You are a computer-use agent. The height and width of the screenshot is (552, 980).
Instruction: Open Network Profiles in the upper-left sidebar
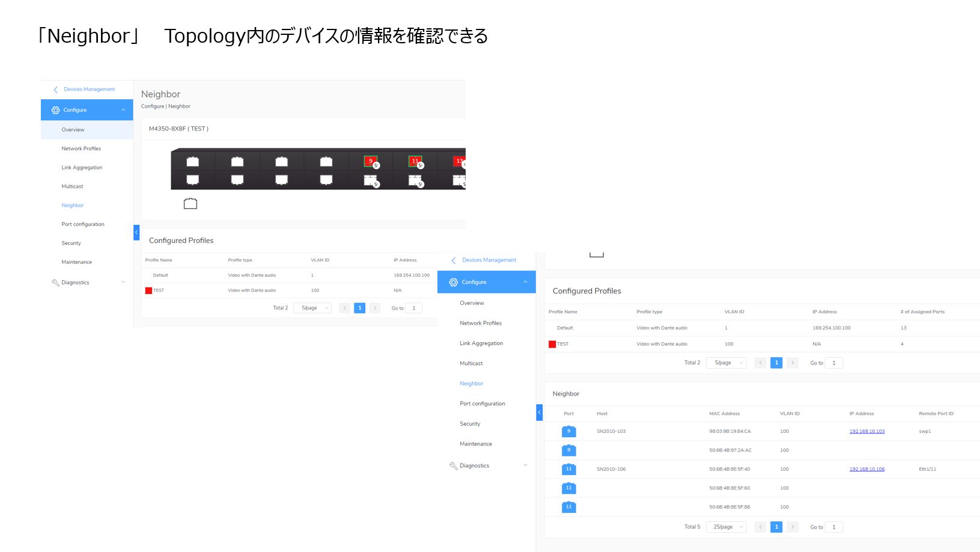pos(81,149)
